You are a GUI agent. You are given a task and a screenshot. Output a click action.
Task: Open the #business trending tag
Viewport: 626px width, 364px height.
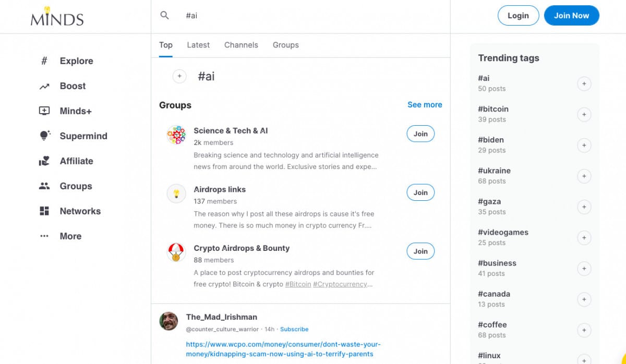497,263
